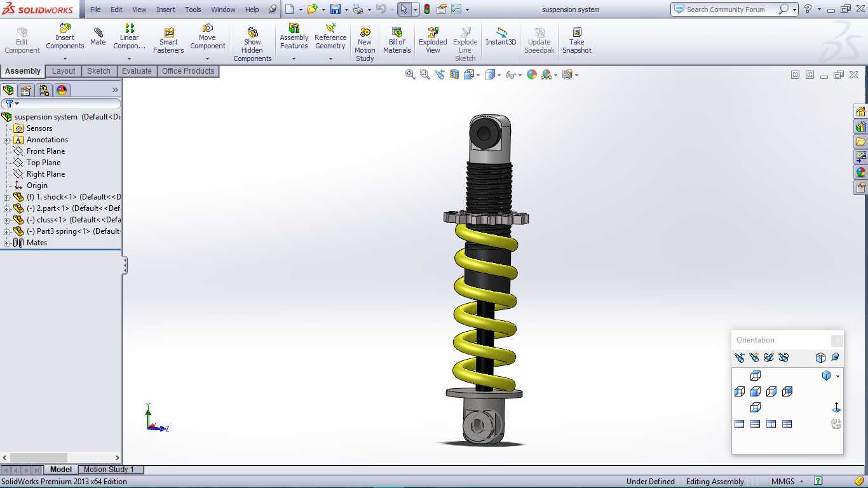Select the Office Products tab
868x488 pixels.
pos(188,71)
